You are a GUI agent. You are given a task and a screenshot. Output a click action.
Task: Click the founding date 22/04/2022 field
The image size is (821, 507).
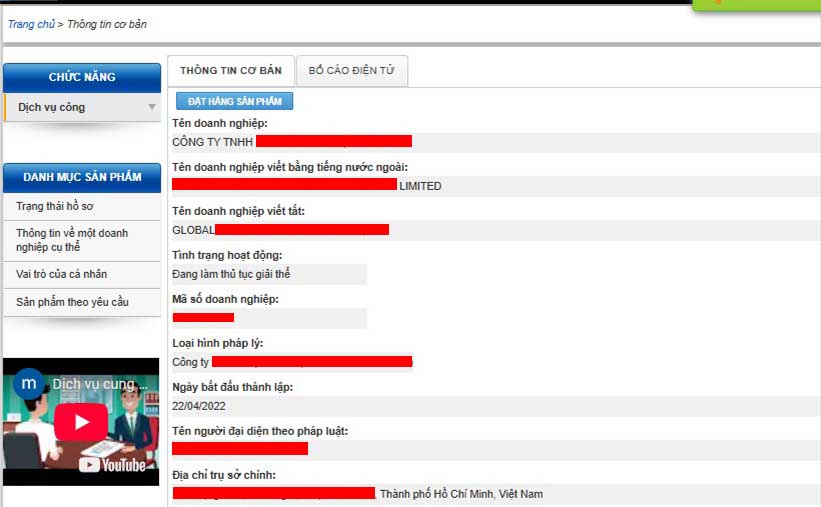tap(196, 406)
